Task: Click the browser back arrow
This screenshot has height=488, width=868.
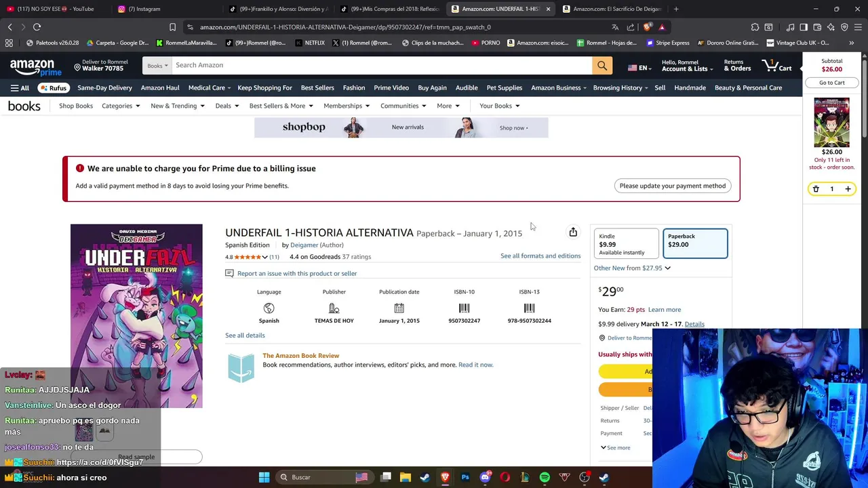Action: click(9, 27)
